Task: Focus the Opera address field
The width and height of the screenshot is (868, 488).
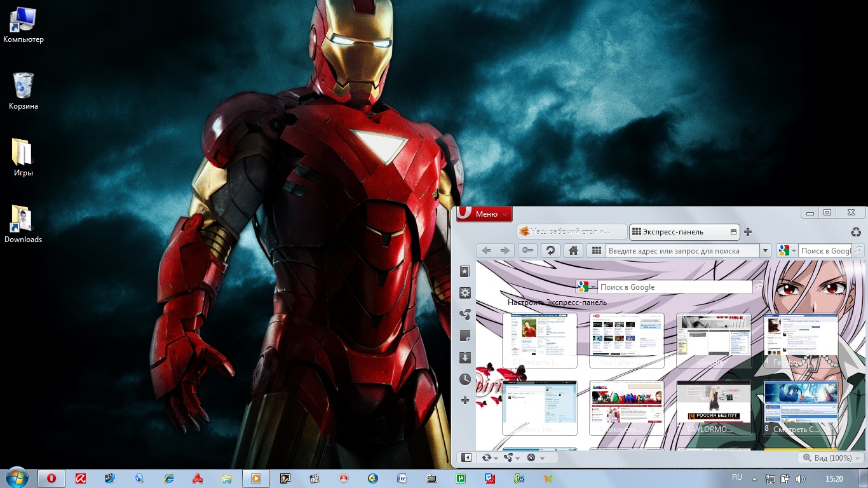Action: tap(682, 251)
